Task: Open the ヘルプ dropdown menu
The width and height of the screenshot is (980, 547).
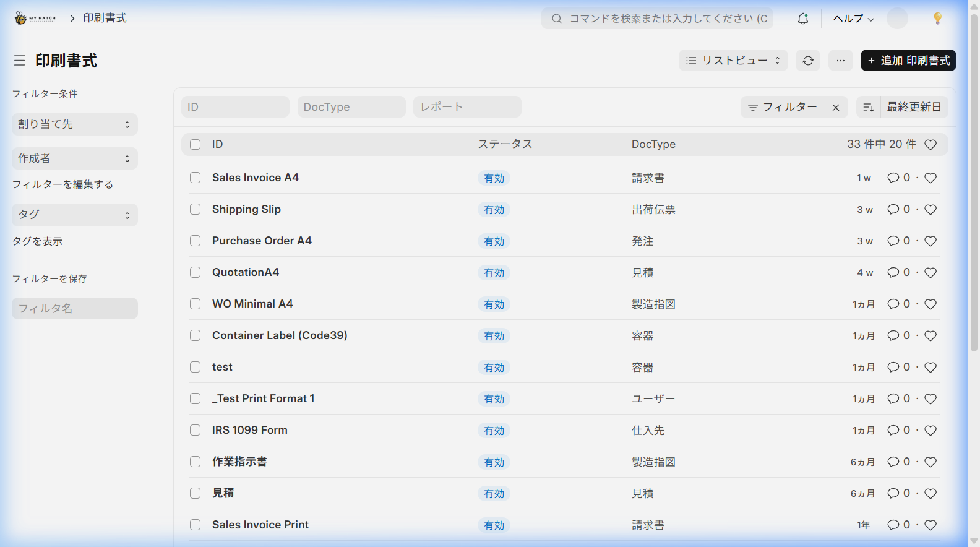Action: coord(853,19)
